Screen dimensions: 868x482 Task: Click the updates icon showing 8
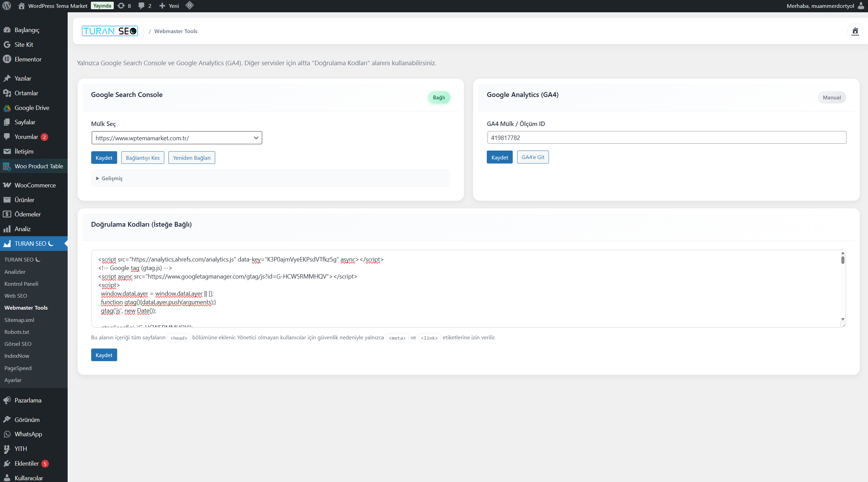point(124,6)
